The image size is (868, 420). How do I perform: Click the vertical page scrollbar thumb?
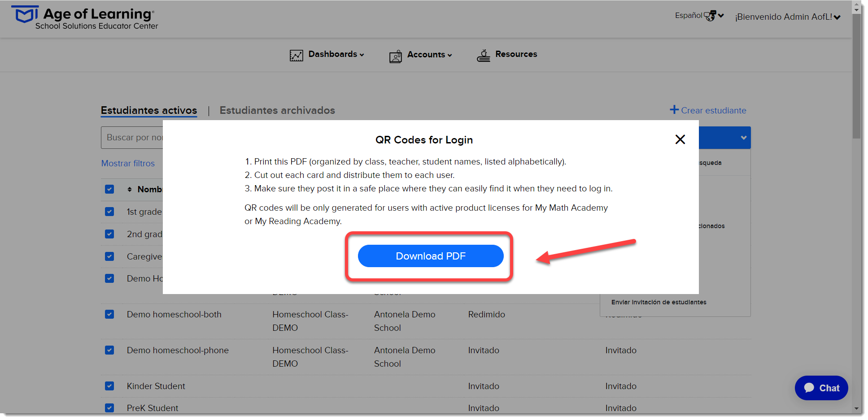[856, 76]
